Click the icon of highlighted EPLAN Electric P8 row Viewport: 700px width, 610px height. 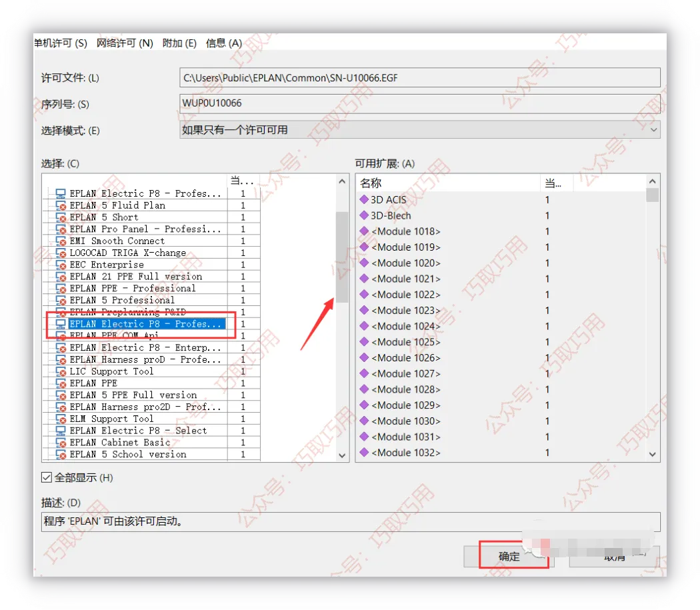pyautogui.click(x=61, y=324)
